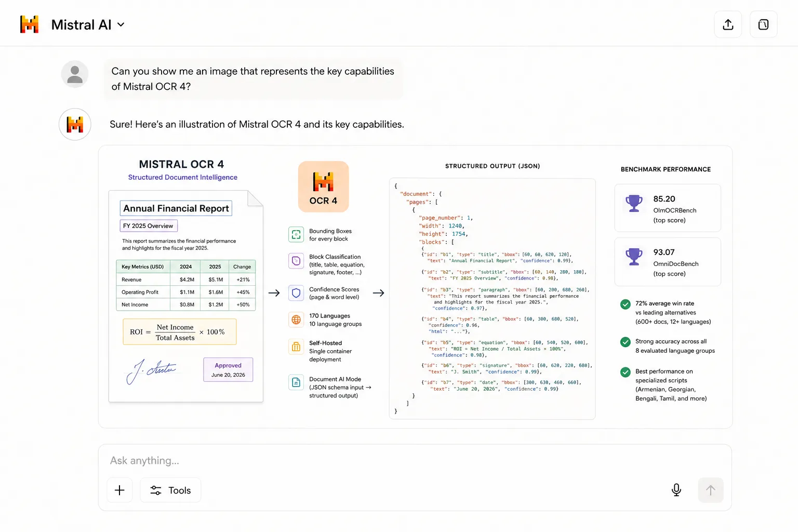Start voice input with the microphone
The image size is (798, 532).
click(x=676, y=490)
